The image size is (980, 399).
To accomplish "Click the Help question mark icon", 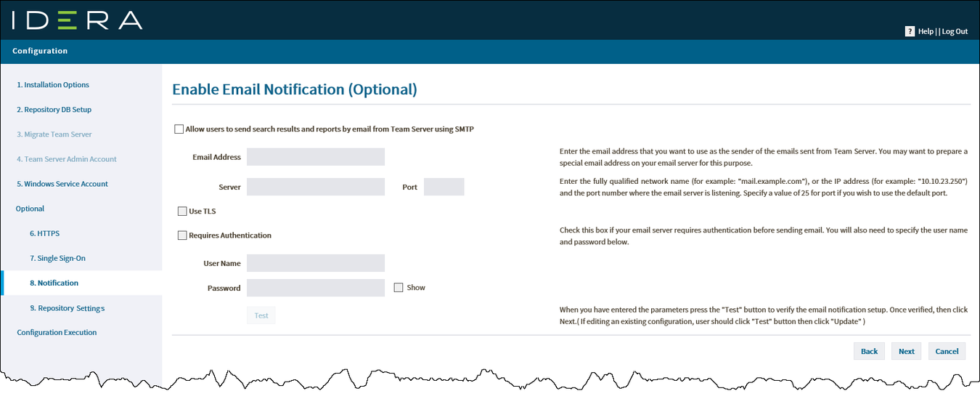I will click(910, 31).
